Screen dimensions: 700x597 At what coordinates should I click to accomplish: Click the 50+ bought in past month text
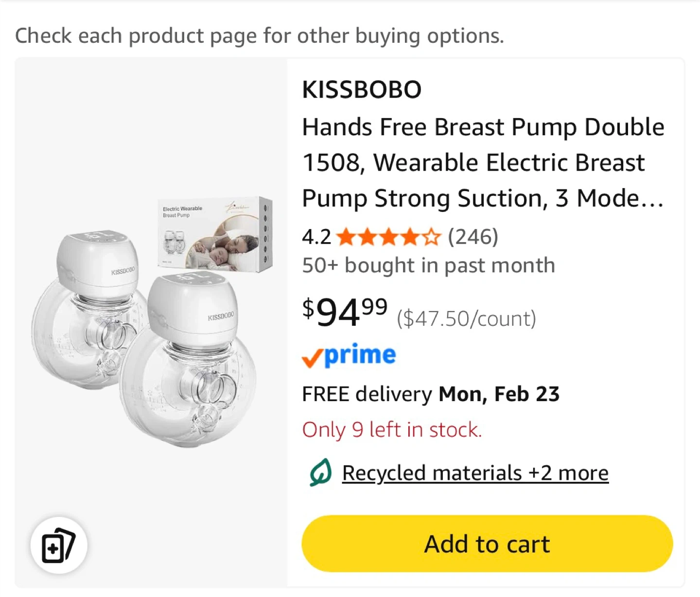(428, 265)
